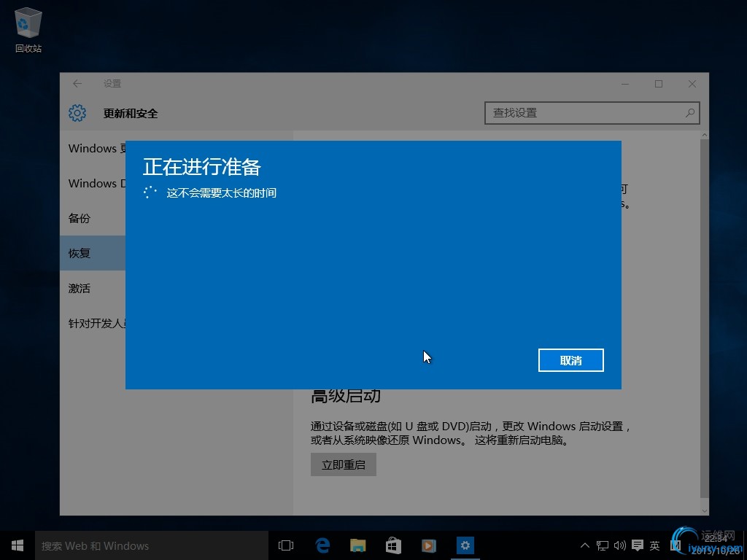
Task: Click the 更新和安全 page title
Action: pos(131,113)
